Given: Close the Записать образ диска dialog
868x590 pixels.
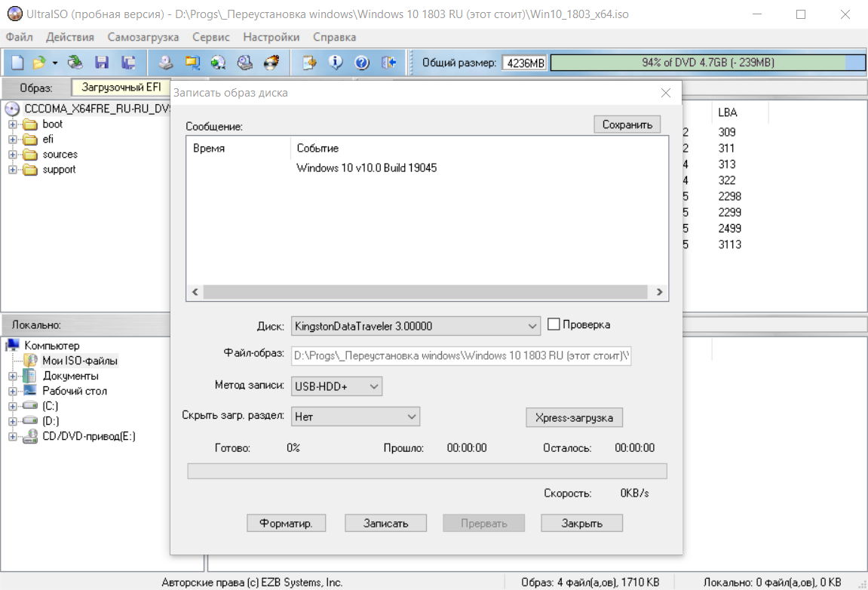Looking at the screenshot, I should click(x=666, y=93).
